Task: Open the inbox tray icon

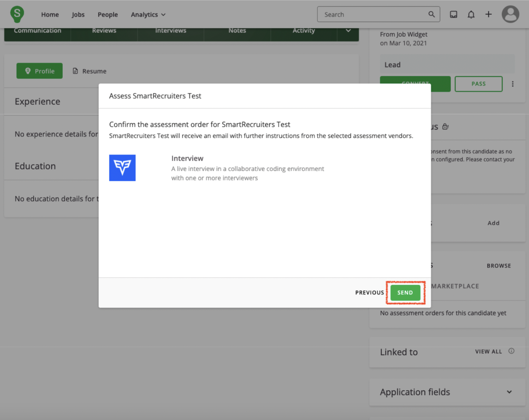Action: click(x=453, y=14)
